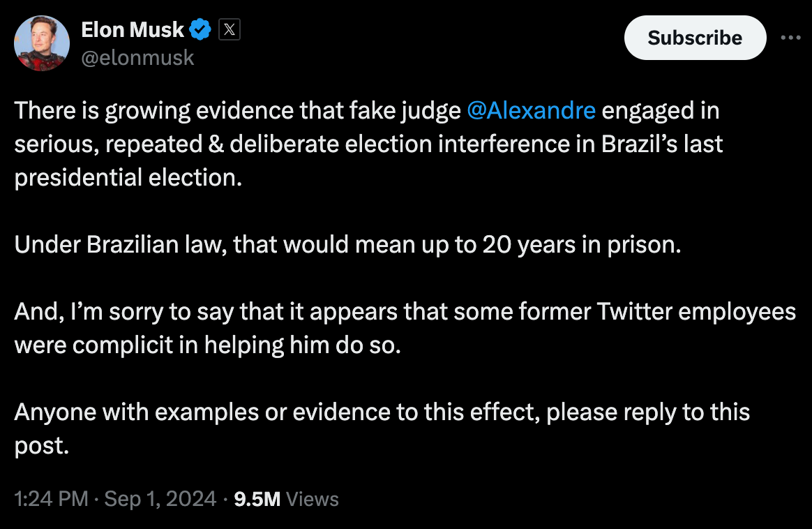Click the Views label in the footer
Viewport: 812px width, 529px height.
point(313,499)
